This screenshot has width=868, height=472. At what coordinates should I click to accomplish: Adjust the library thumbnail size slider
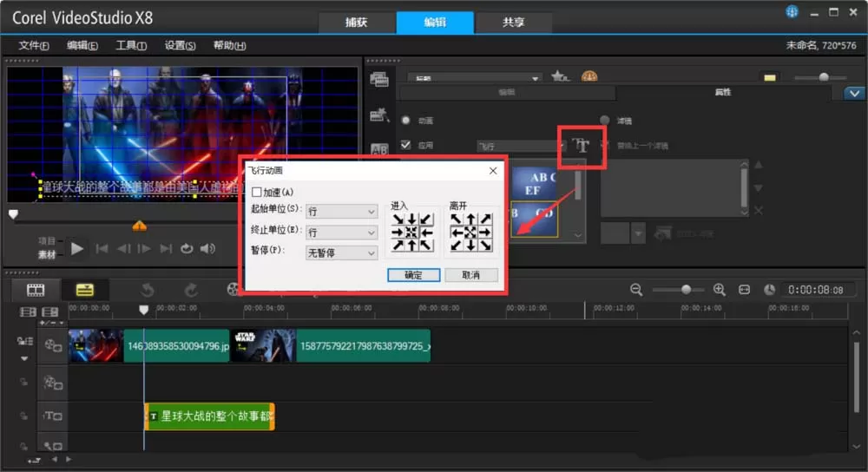[824, 77]
